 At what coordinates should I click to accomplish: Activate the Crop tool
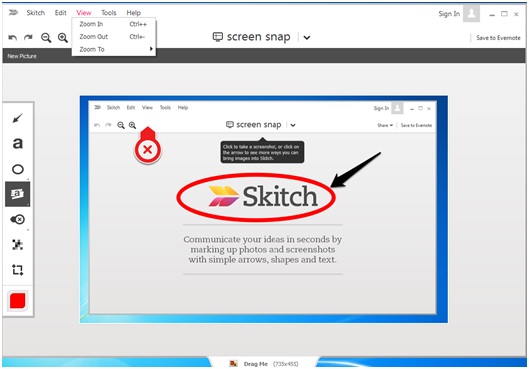tap(18, 270)
